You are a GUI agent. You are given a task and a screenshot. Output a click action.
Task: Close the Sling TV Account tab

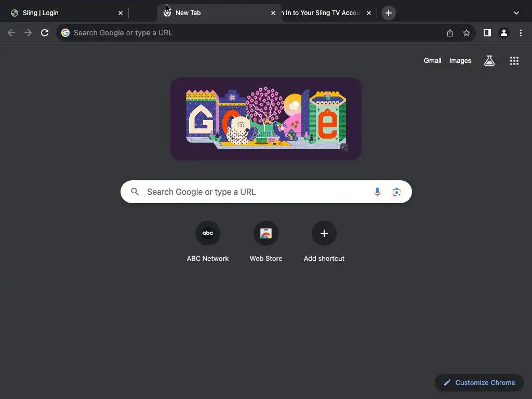pos(369,13)
